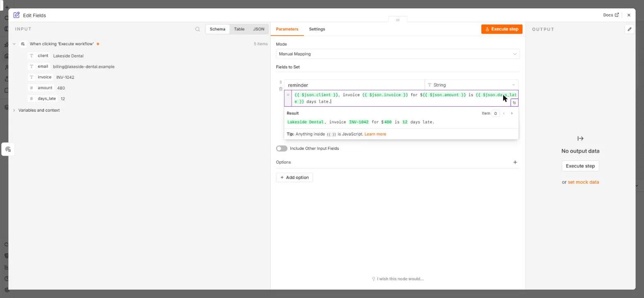This screenshot has height=298, width=644.
Task: Collapse the 'When clicking Execute workflow' node
Action: click(x=14, y=44)
